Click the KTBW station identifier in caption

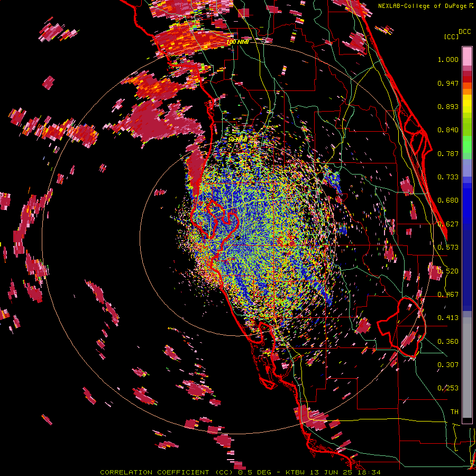click(x=297, y=472)
